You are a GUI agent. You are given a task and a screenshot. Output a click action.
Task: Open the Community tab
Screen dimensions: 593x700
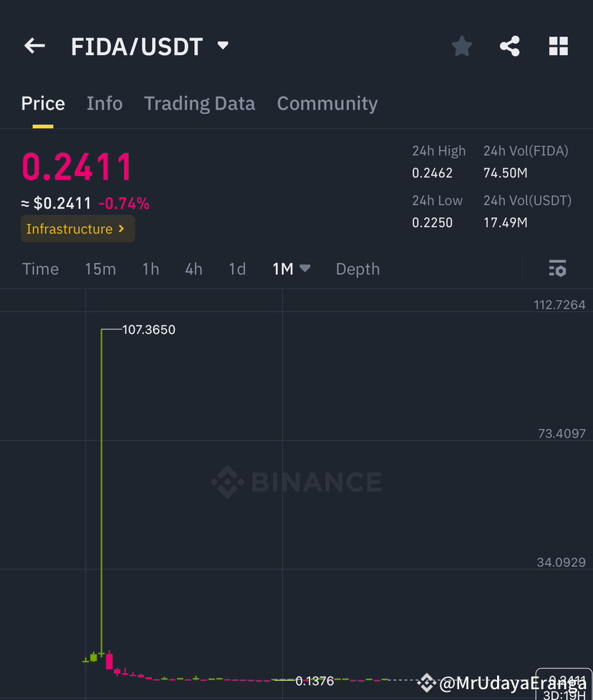pos(327,104)
